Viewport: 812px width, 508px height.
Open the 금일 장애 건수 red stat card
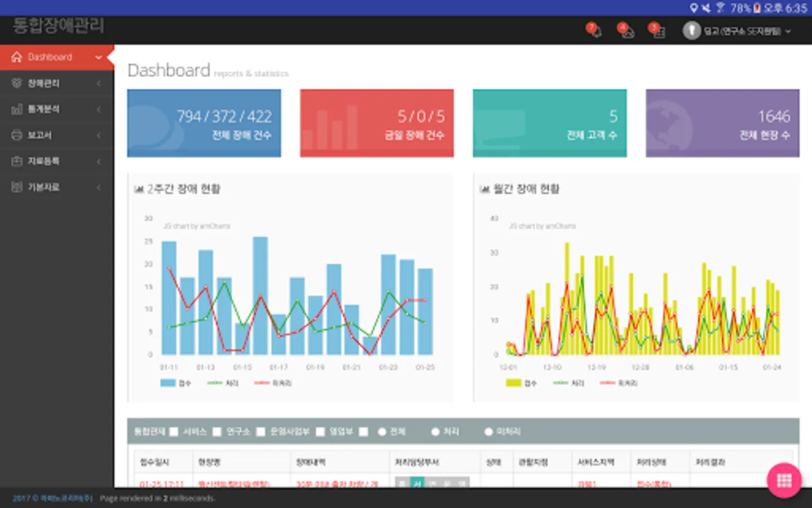(x=377, y=123)
